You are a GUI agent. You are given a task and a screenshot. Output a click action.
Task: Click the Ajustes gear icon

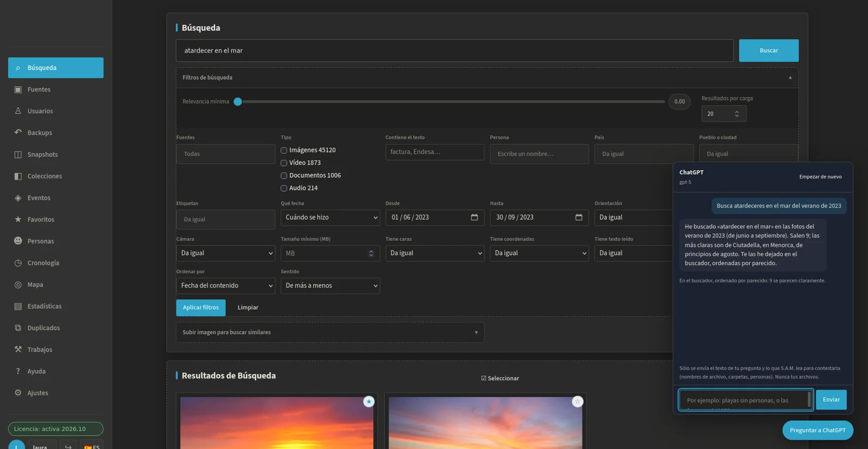(x=18, y=393)
